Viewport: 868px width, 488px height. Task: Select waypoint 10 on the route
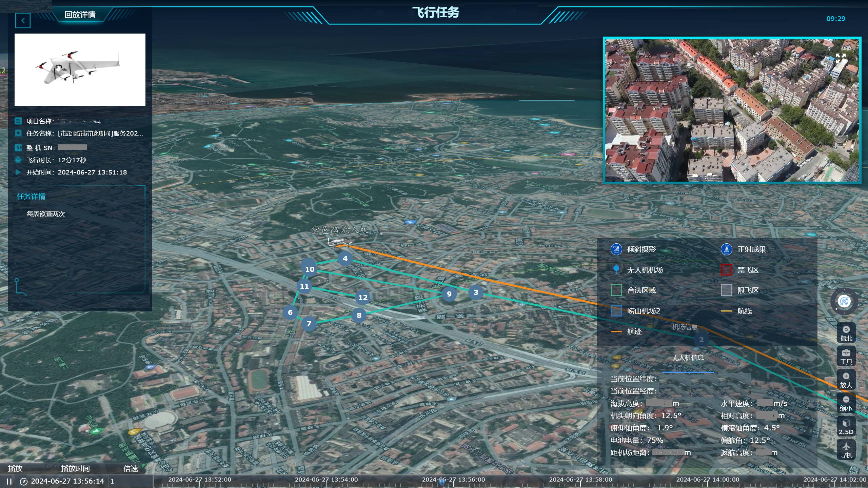click(309, 269)
